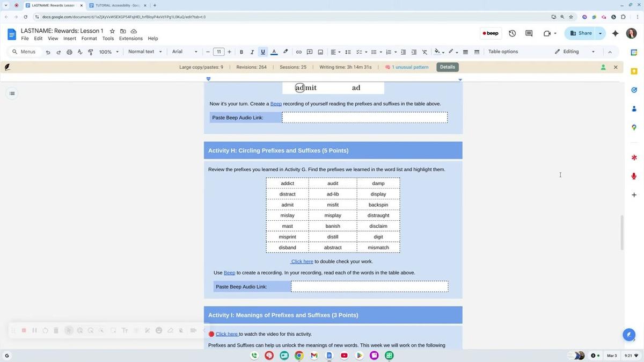The width and height of the screenshot is (644, 362).
Task: Open Google Tasks in the sidebar
Action: coord(633,89)
